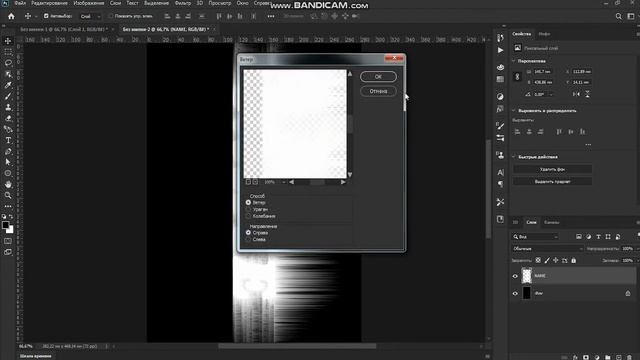
Task: Create a new group folder icon
Action: point(608,357)
